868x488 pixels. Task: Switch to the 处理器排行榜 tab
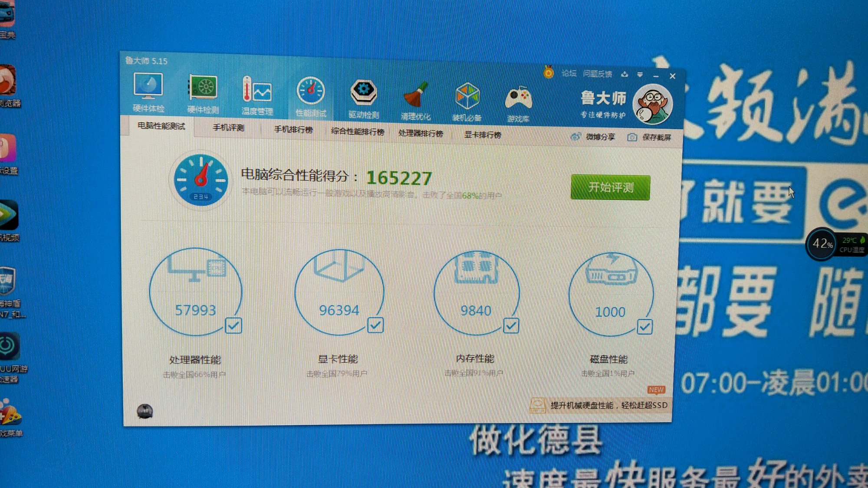point(421,133)
